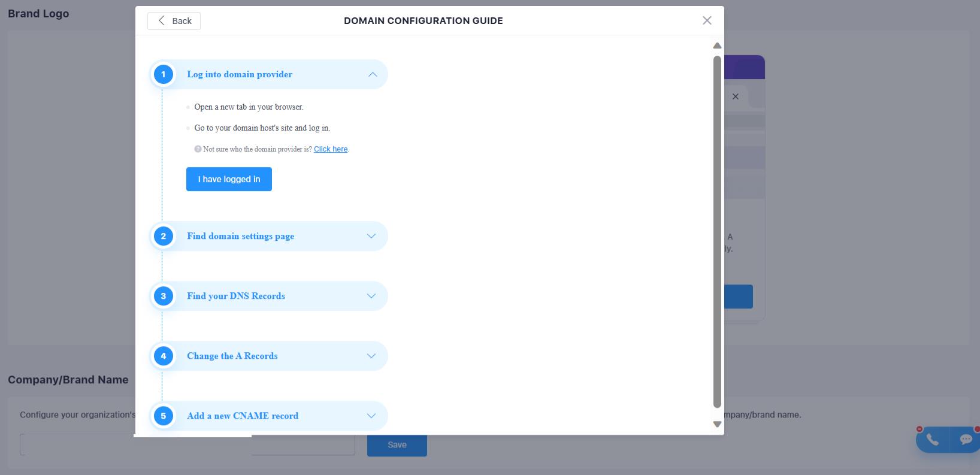This screenshot has height=475, width=980.
Task: Close the Domain Configuration Guide dialog
Action: pyautogui.click(x=707, y=20)
